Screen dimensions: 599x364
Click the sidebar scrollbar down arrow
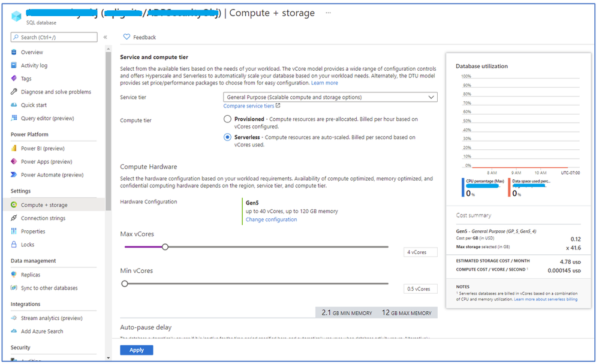(x=109, y=358)
